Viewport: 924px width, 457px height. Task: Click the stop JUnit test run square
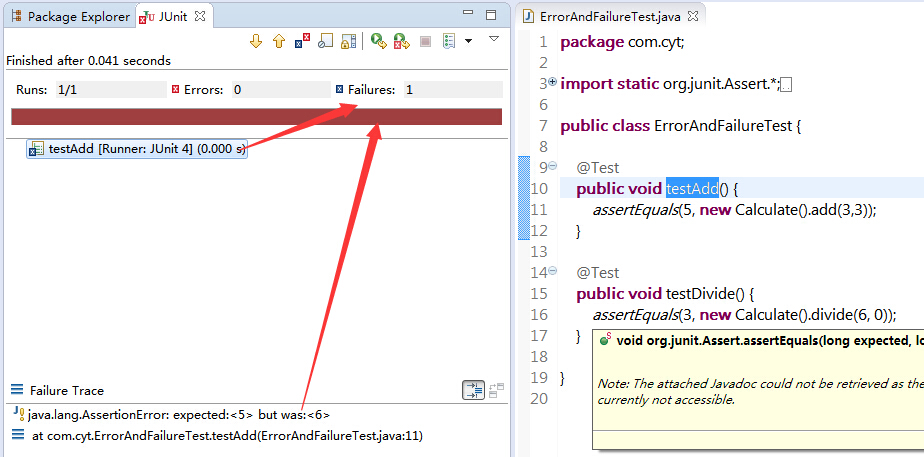(x=425, y=42)
